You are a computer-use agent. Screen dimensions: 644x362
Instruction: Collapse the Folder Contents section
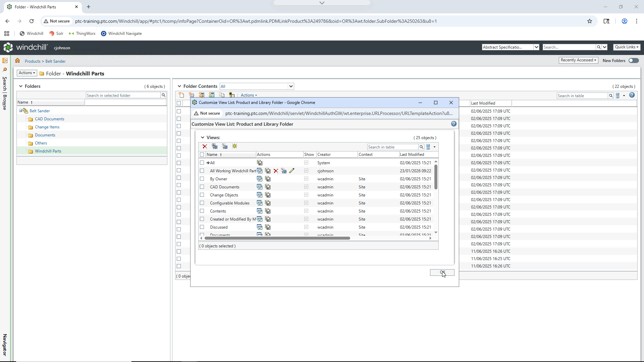coord(179,86)
